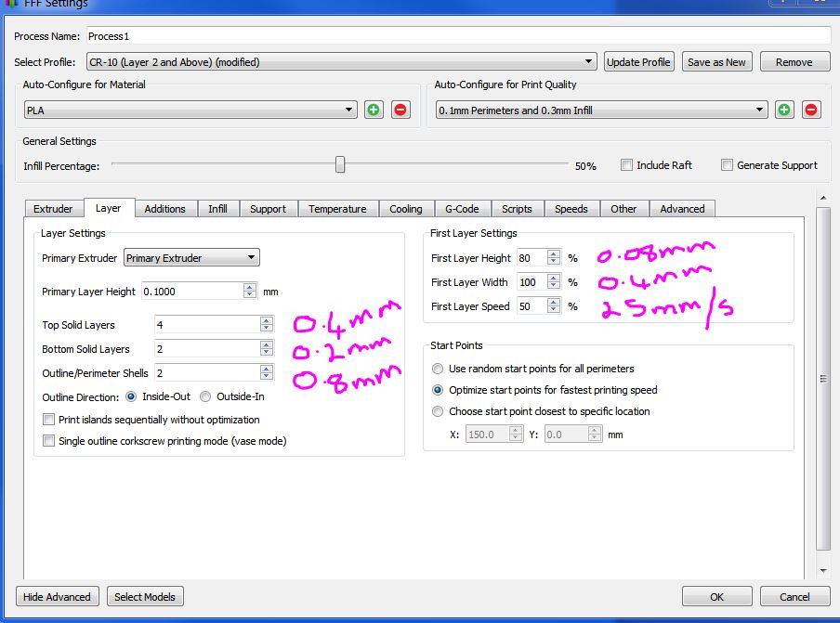This screenshot has width=840, height=623.
Task: Decrease Primary Layer Height with down arrow
Action: coord(250,295)
